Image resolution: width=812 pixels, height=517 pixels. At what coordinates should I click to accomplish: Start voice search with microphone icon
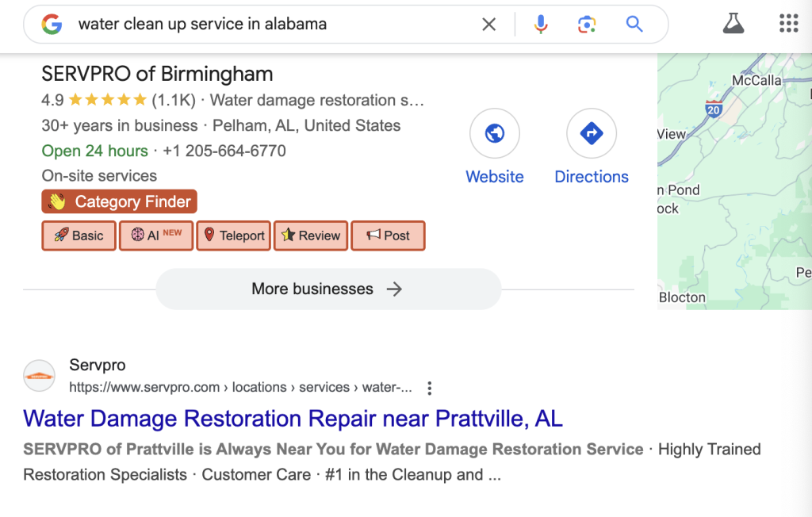click(541, 25)
